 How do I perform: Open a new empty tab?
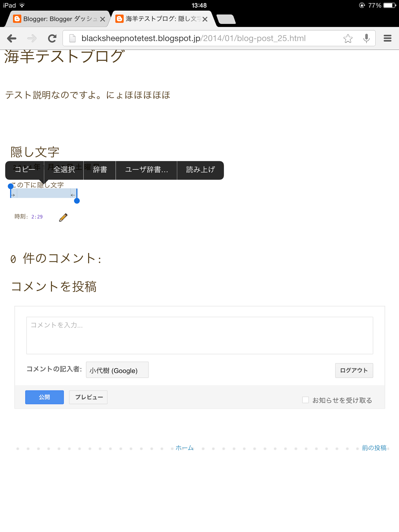coord(226,19)
